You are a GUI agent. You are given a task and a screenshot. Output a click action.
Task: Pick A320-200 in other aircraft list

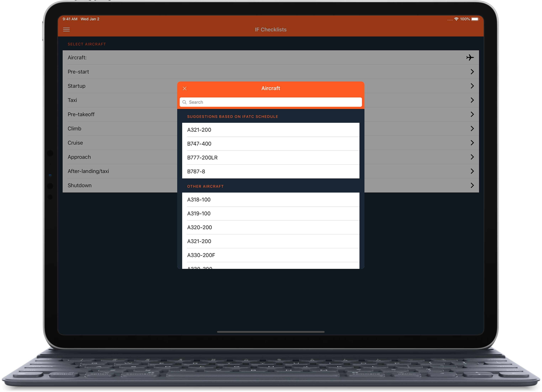270,227
